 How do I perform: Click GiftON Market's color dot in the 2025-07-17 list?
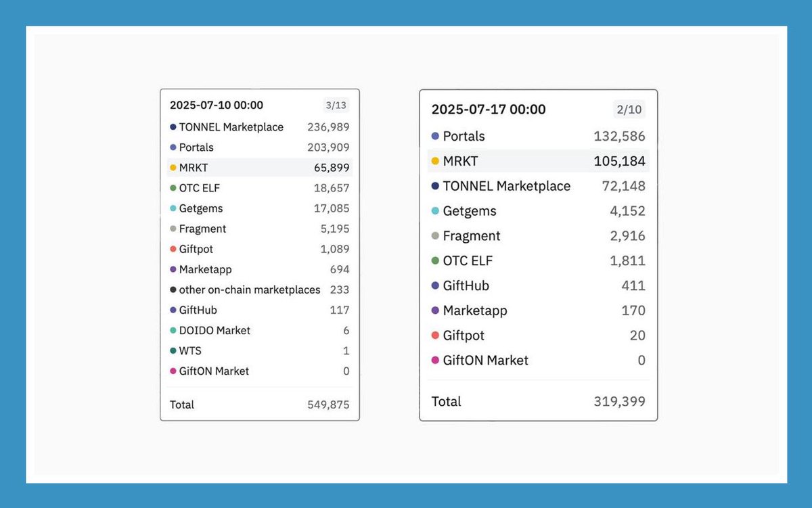click(435, 361)
